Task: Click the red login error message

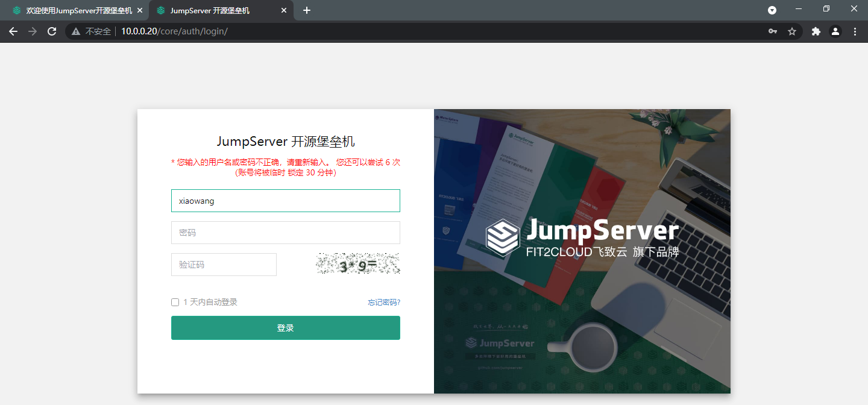Action: (286, 167)
